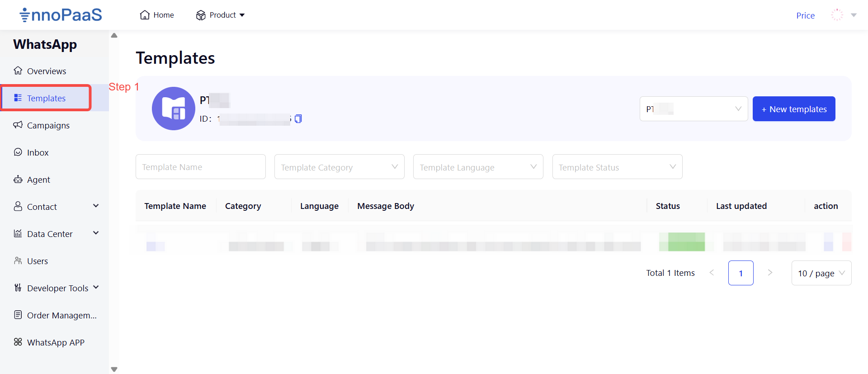Click the Data Center chart icon

[18, 233]
